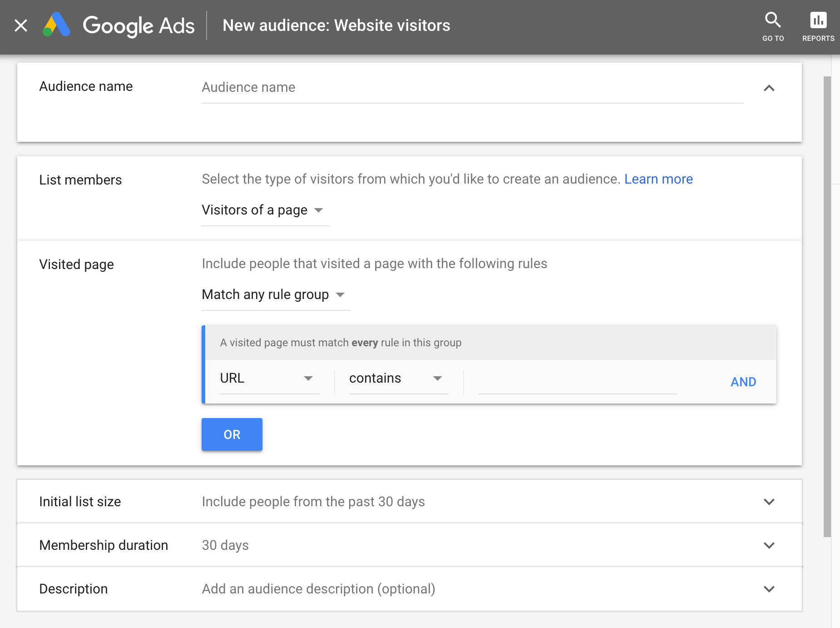Click the 'Visited page' label
Image resolution: width=840 pixels, height=628 pixels.
[76, 264]
